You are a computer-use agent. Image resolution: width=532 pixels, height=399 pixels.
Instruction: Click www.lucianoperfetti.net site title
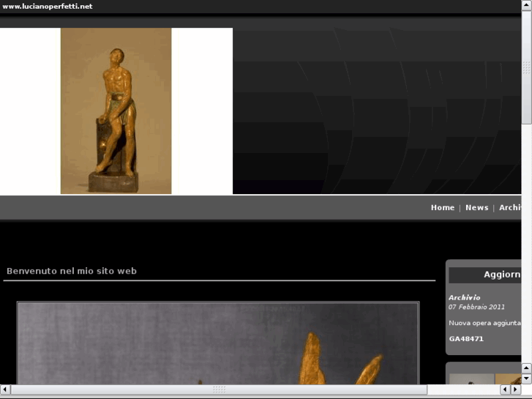click(47, 7)
